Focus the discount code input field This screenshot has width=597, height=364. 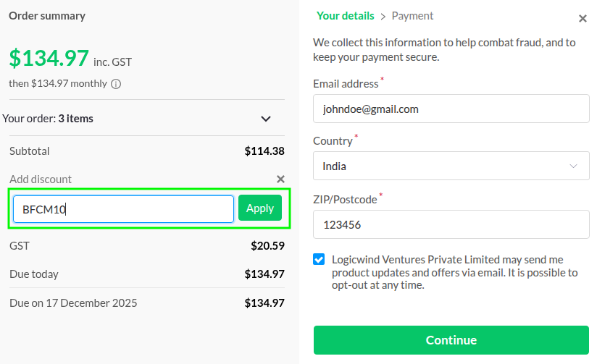pyautogui.click(x=123, y=209)
